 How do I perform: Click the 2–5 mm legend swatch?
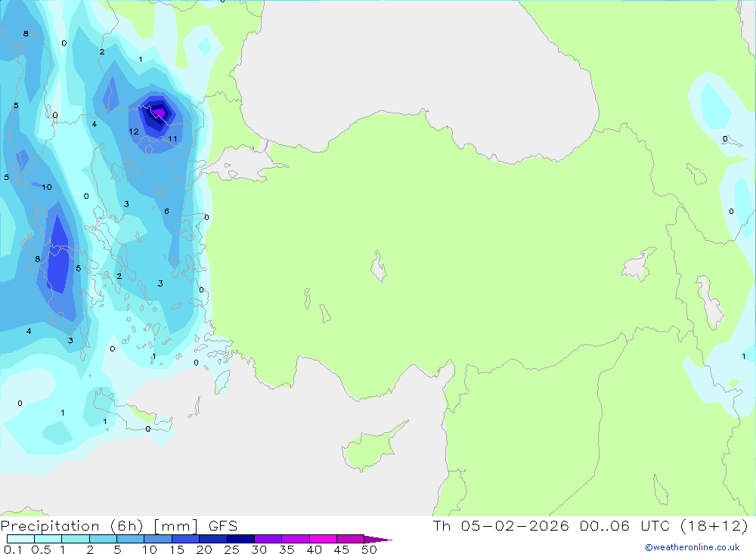click(x=103, y=539)
